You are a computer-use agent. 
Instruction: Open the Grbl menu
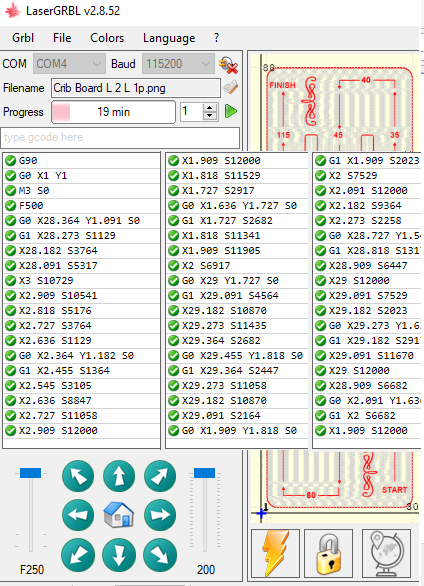tap(23, 38)
